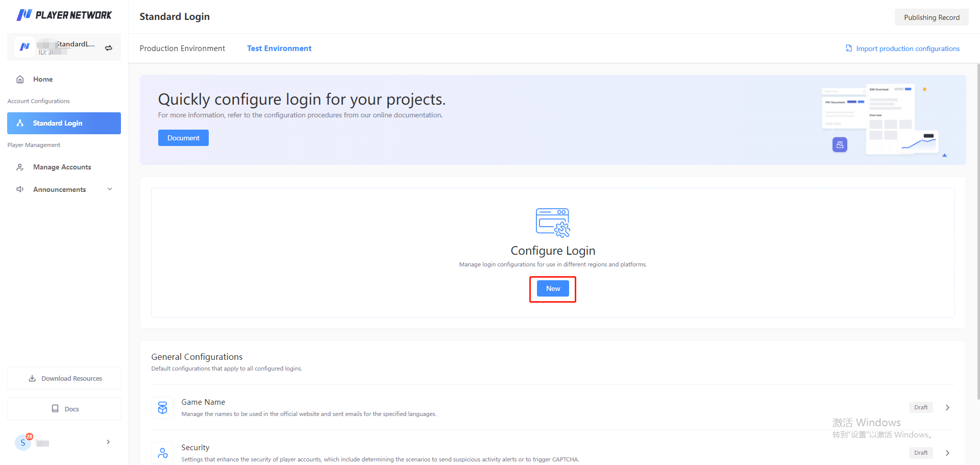
Task: Open Game Name row chevron
Action: pos(947,407)
